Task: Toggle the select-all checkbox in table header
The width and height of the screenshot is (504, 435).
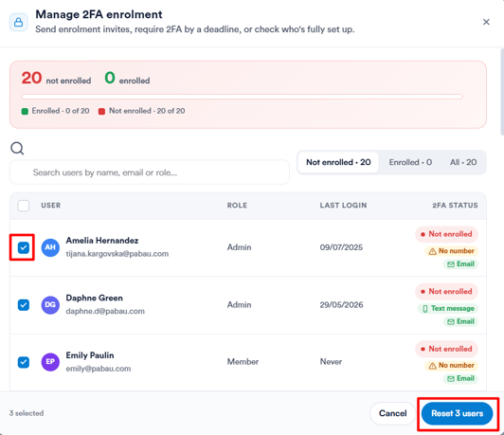Action: [x=24, y=206]
